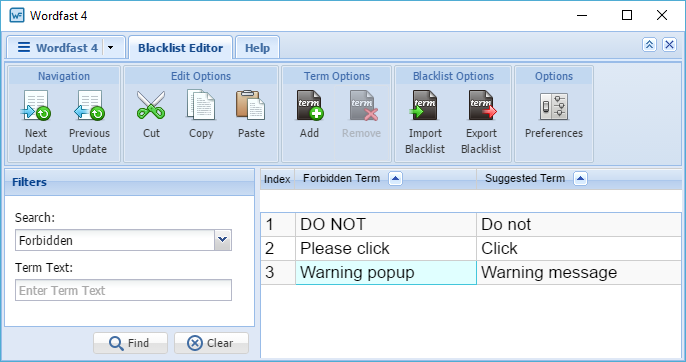Expand the Wordfast 4 tab dropdown arrow
Viewport: 686px width, 362px height.
[x=110, y=48]
